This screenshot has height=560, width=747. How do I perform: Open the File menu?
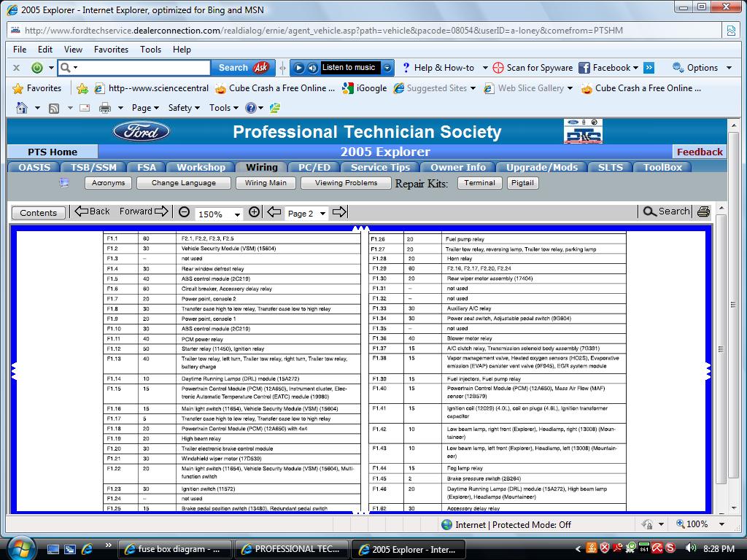click(20, 50)
